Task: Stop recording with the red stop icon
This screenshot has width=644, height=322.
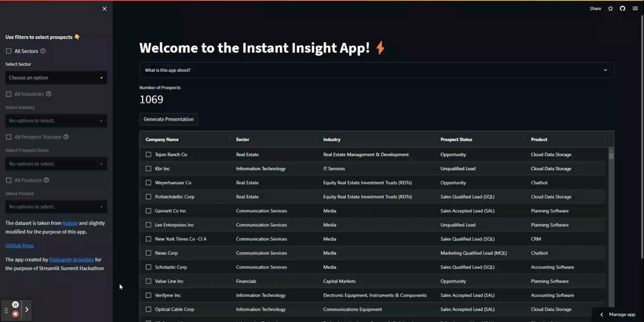Action: coord(15,314)
